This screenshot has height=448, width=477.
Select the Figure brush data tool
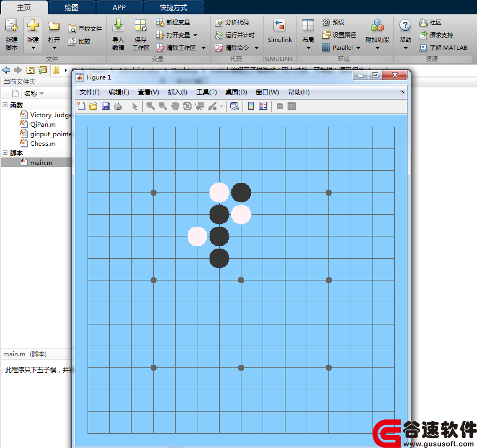point(212,106)
